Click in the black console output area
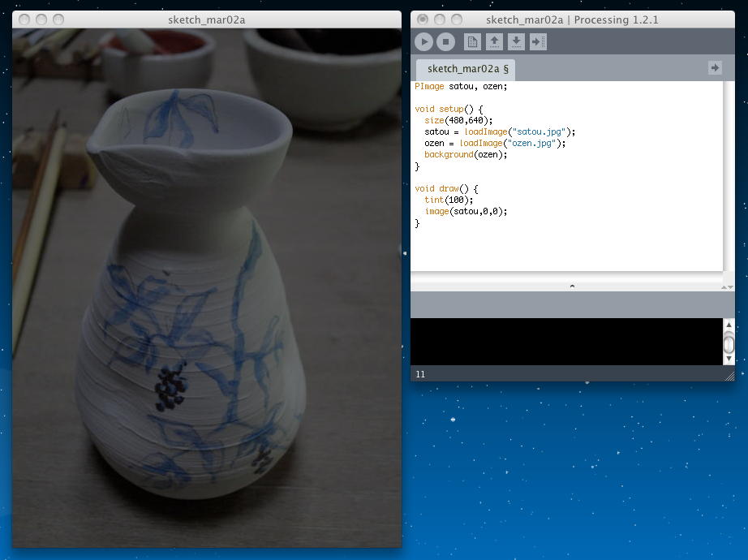748x560 pixels. pyautogui.click(x=566, y=342)
